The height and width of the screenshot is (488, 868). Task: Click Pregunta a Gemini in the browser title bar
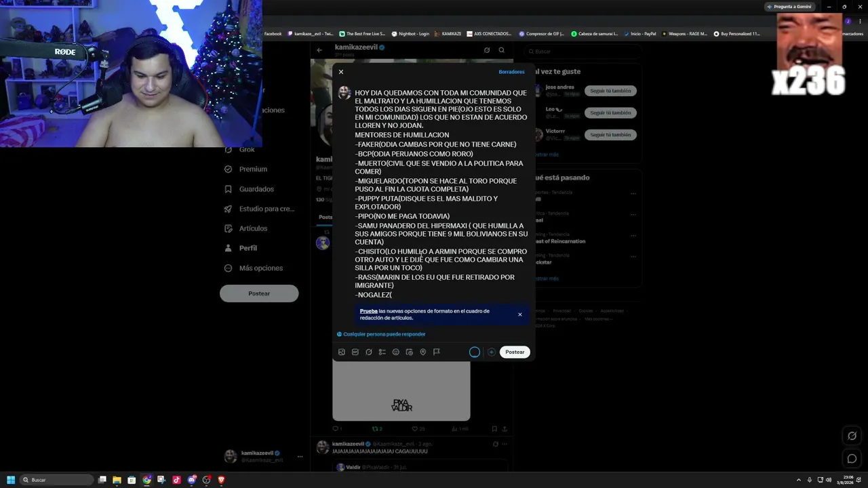[789, 7]
